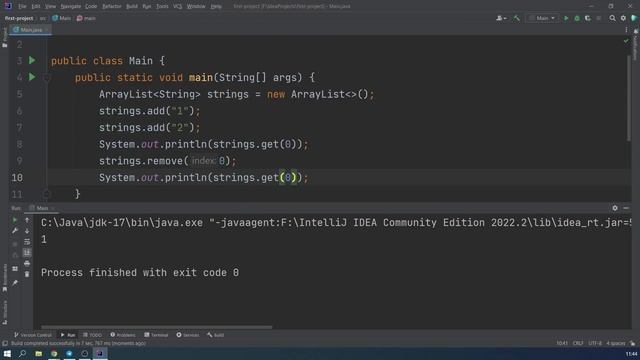
Task: Open the File menu
Action: (x=22, y=6)
